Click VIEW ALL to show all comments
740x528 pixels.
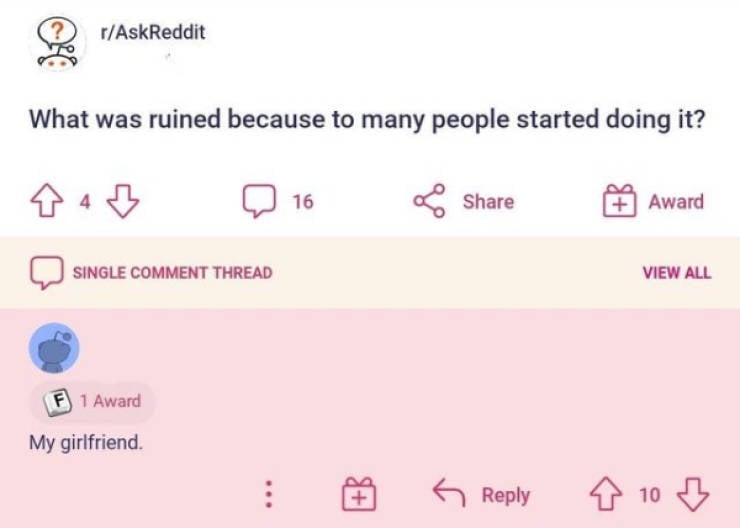(677, 272)
